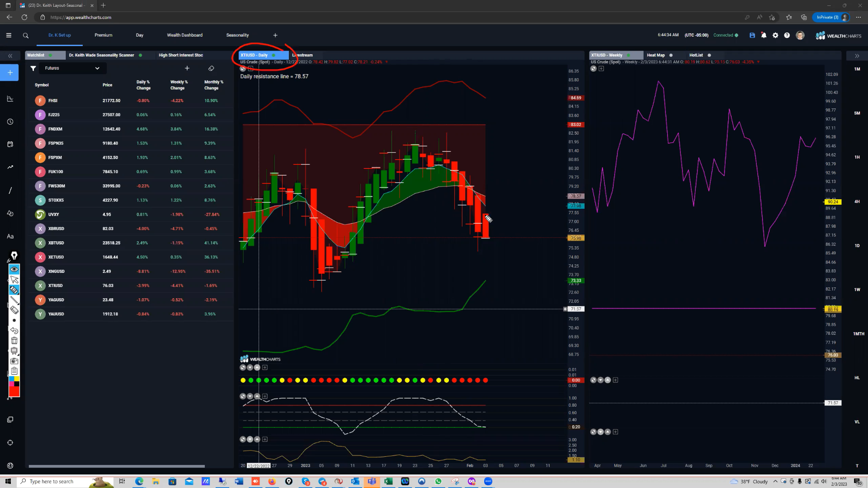Click the clipboard annotation icon
868x488 pixels.
point(14,371)
